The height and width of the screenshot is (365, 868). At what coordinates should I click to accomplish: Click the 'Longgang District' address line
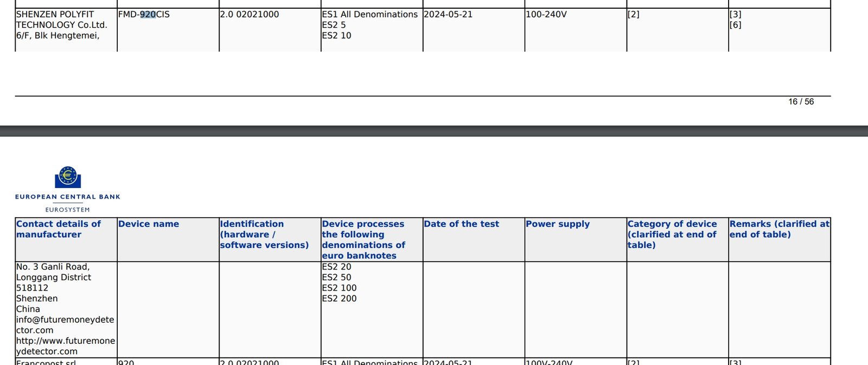pos(54,278)
